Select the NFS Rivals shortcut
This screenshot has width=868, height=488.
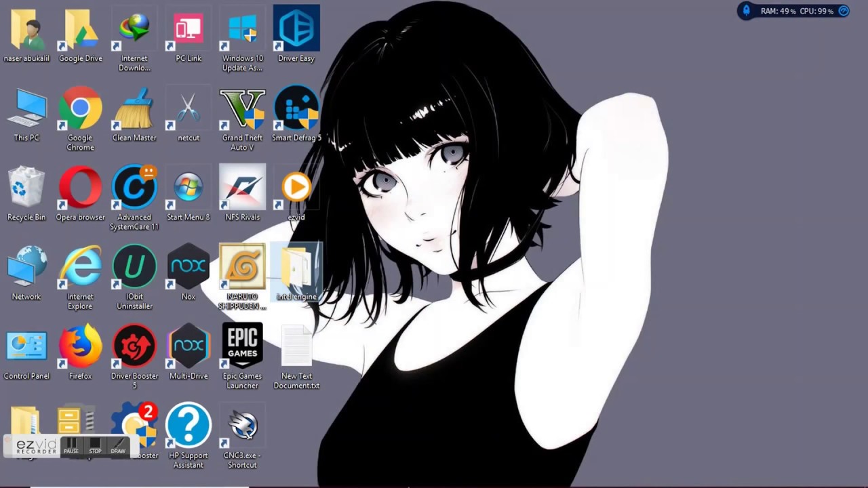pos(242,188)
